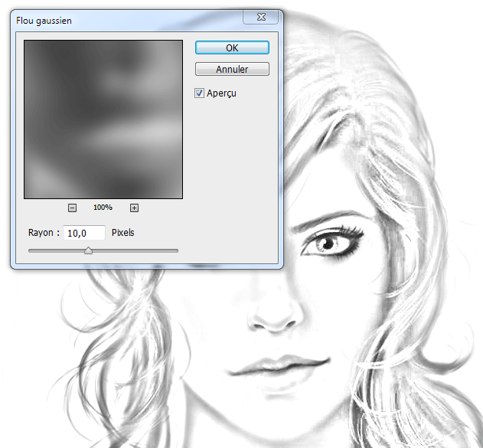Click the zoom in plus icon
The image size is (483, 448).
coord(134,208)
